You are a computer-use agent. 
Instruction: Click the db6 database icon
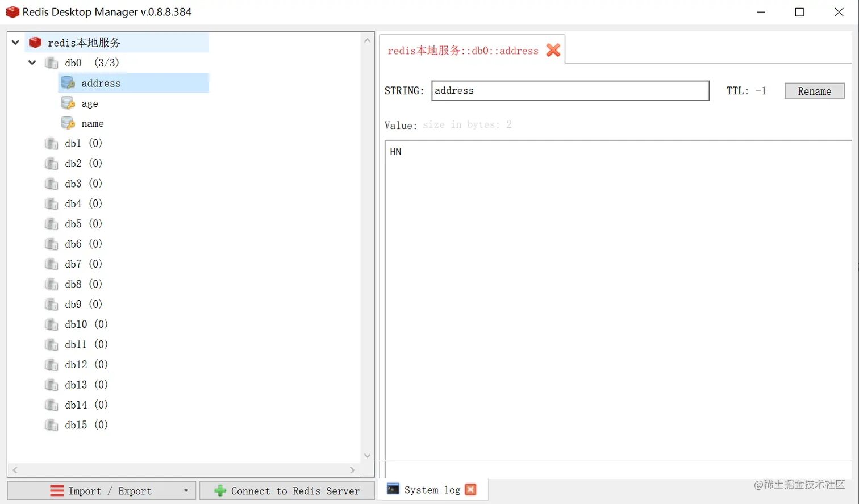tap(51, 244)
